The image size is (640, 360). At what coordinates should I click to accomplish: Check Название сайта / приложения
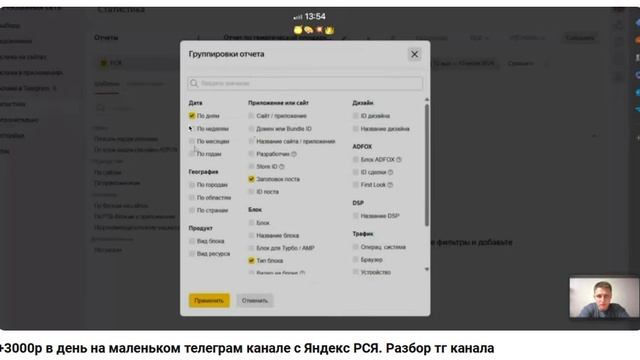pos(251,141)
